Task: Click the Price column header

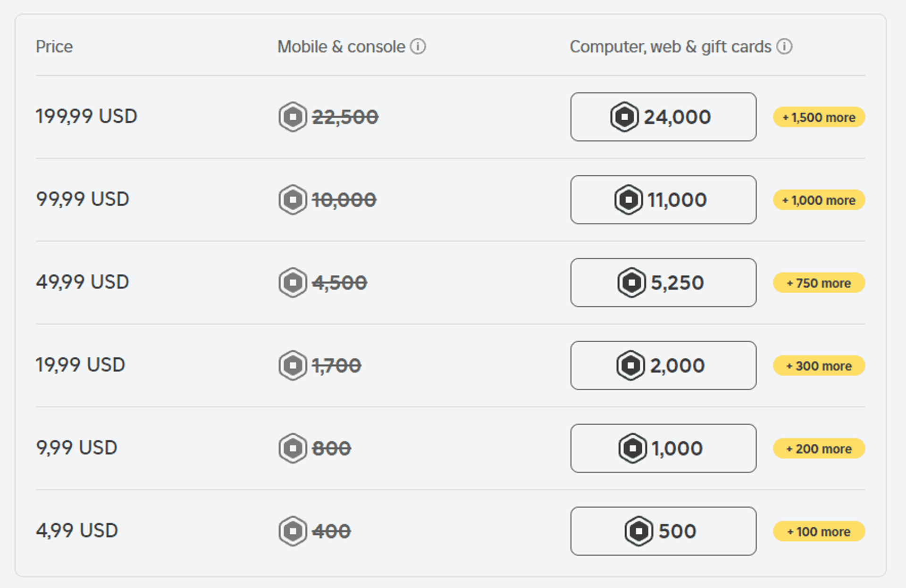Action: [54, 47]
